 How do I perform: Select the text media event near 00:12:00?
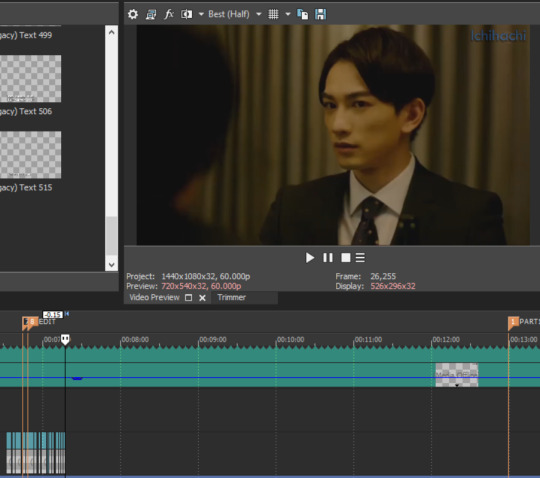457,375
